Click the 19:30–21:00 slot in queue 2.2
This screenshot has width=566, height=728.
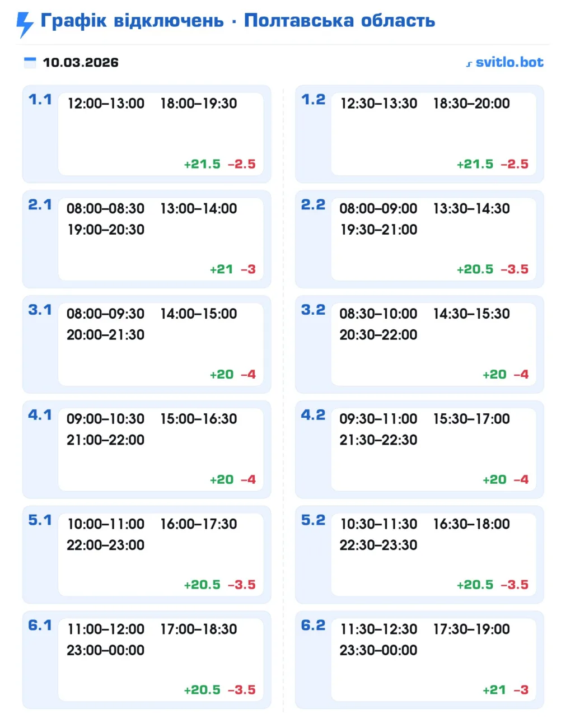click(378, 230)
